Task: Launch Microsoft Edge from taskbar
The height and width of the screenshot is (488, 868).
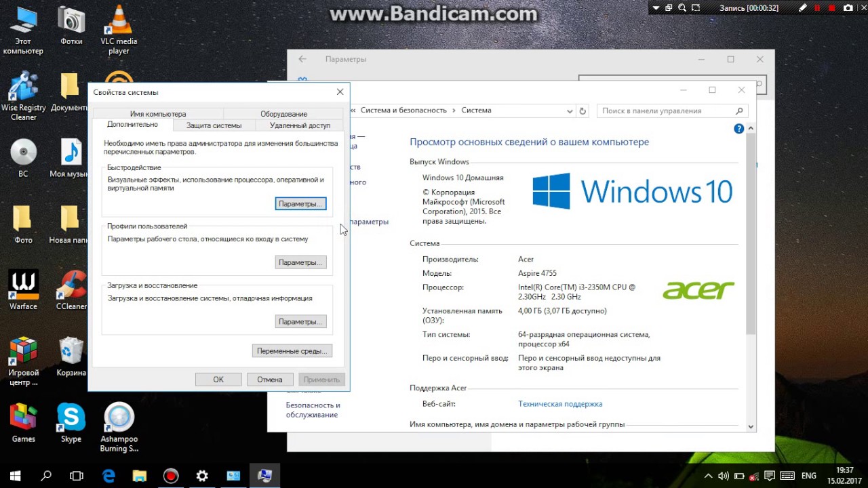Action: click(x=108, y=476)
